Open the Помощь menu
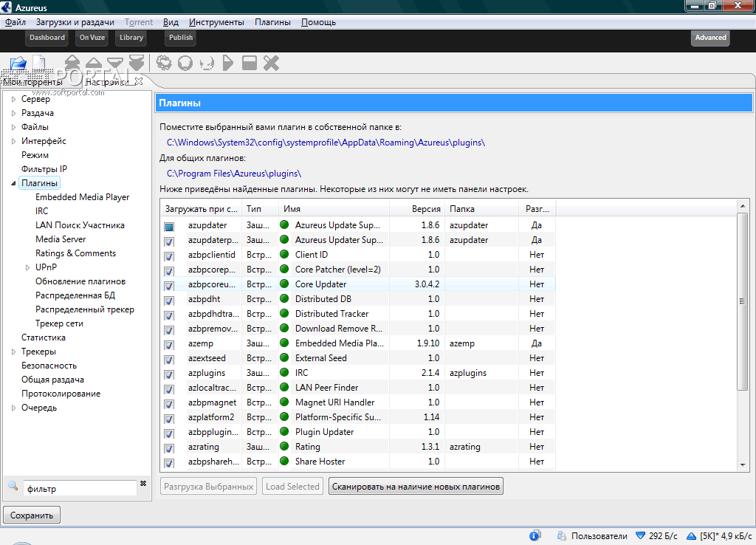Image resolution: width=756 pixels, height=545 pixels. point(318,22)
